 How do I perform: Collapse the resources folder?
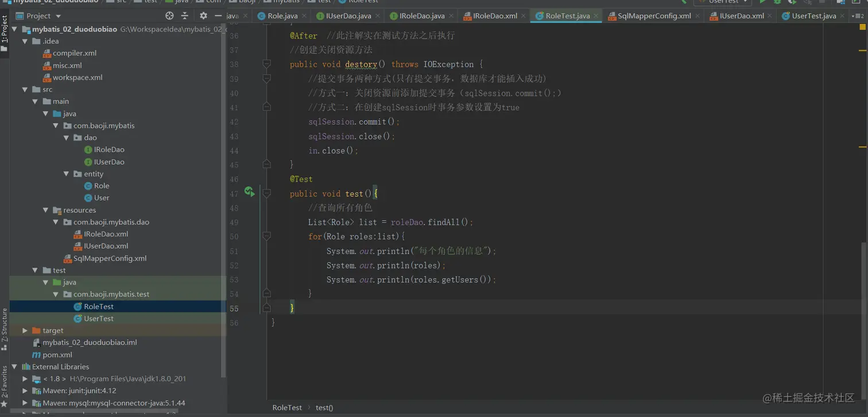tap(45, 210)
